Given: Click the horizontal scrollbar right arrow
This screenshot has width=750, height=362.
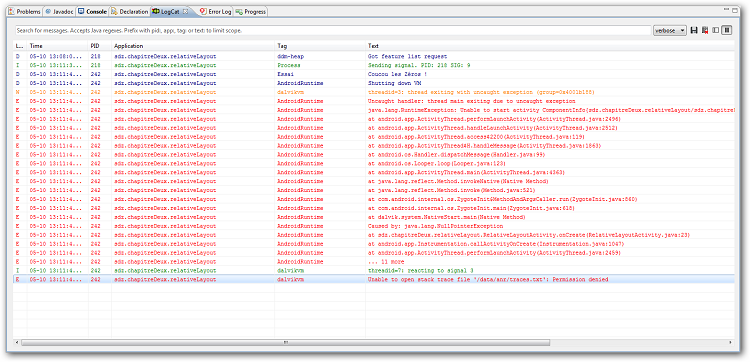Looking at the screenshot, I should (x=731, y=342).
